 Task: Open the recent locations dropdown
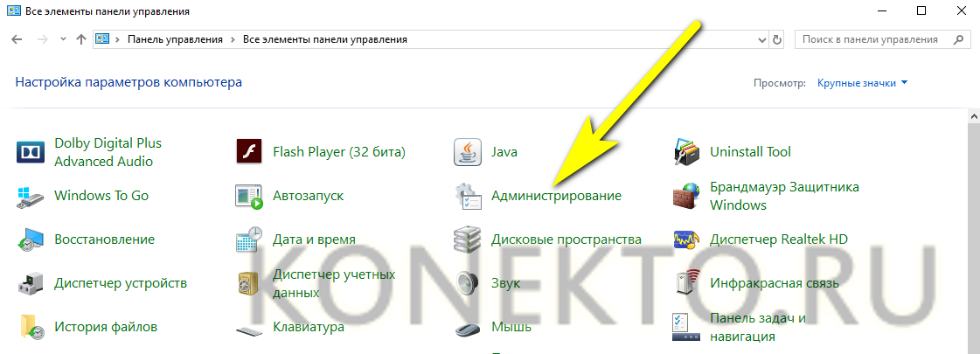tap(62, 39)
